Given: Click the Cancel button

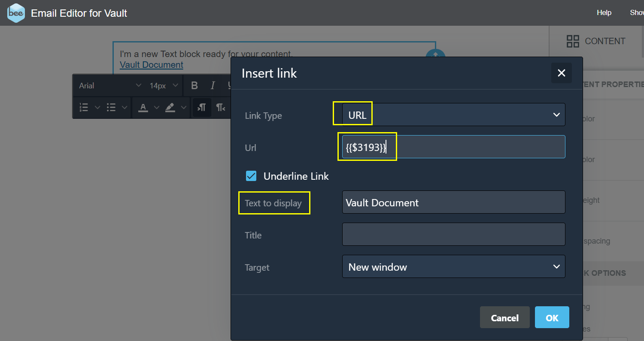Looking at the screenshot, I should pyautogui.click(x=504, y=317).
